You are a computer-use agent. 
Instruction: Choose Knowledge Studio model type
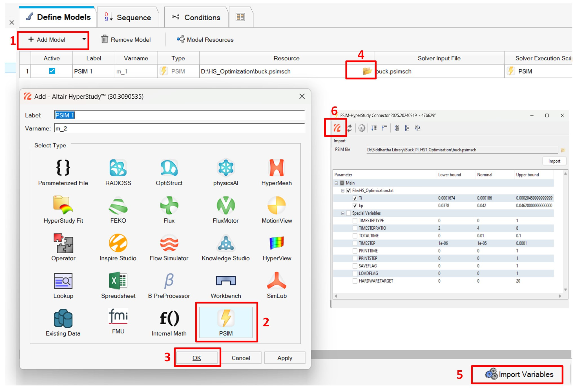226,247
